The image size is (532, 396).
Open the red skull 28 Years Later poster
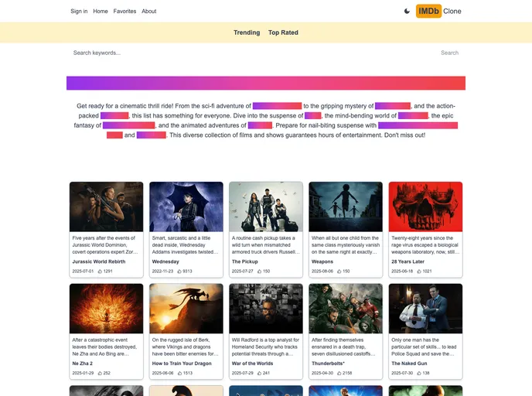(425, 207)
